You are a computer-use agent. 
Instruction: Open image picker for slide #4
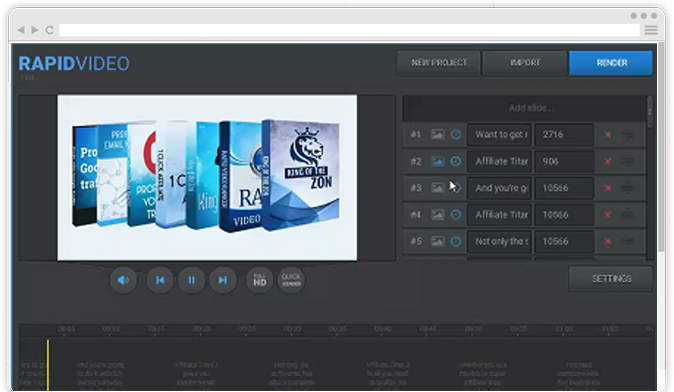click(x=438, y=214)
